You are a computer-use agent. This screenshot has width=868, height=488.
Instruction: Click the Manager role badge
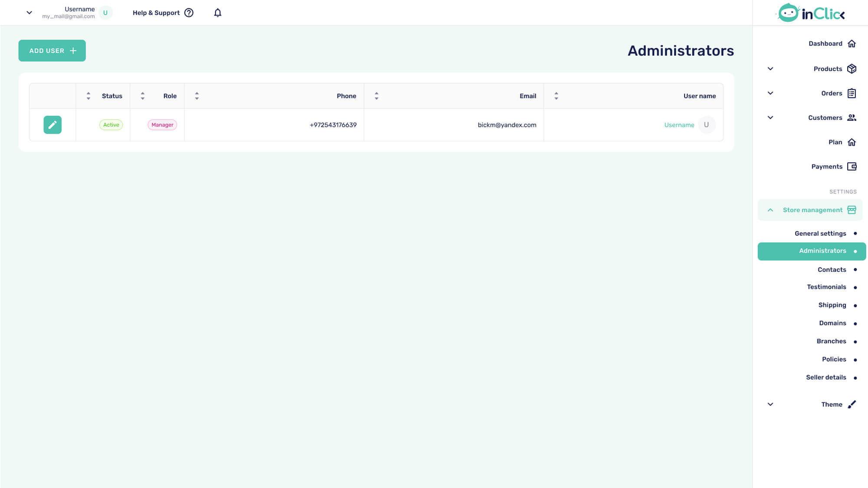pyautogui.click(x=162, y=125)
